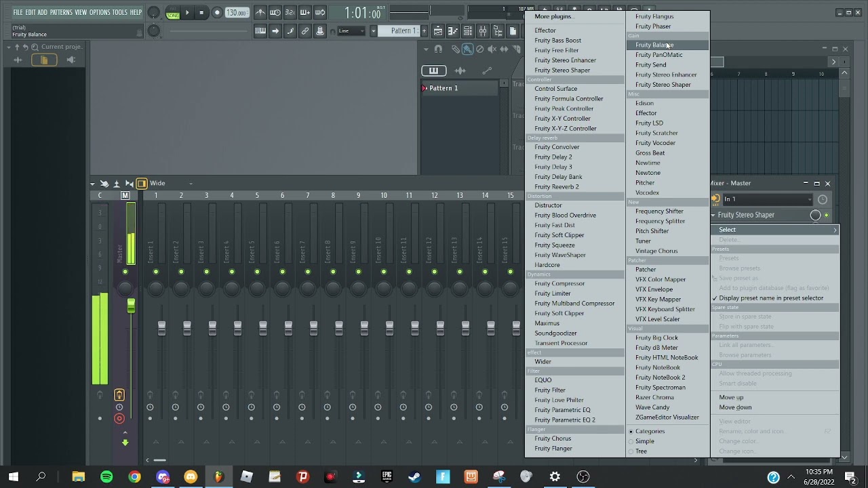Click the Insert 8 pan knob
This screenshot has height=488, width=868.
tap(333, 289)
